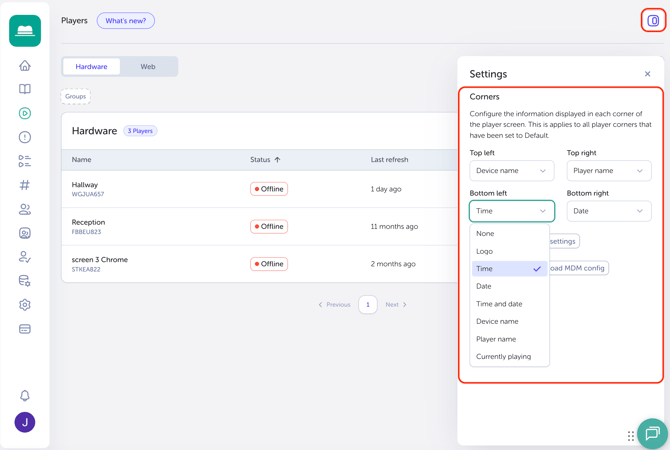Open the alert exclamation icon in sidebar

(25, 137)
